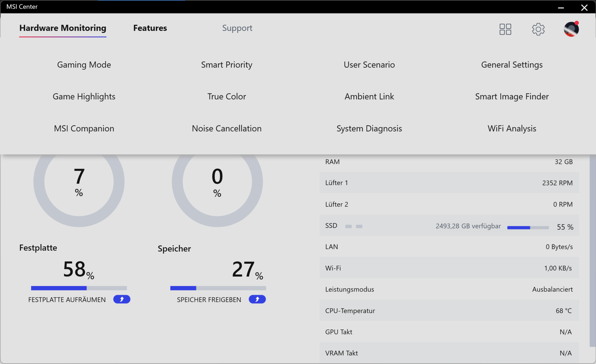Open the Features tab
Image resolution: width=596 pixels, height=364 pixels.
click(150, 28)
